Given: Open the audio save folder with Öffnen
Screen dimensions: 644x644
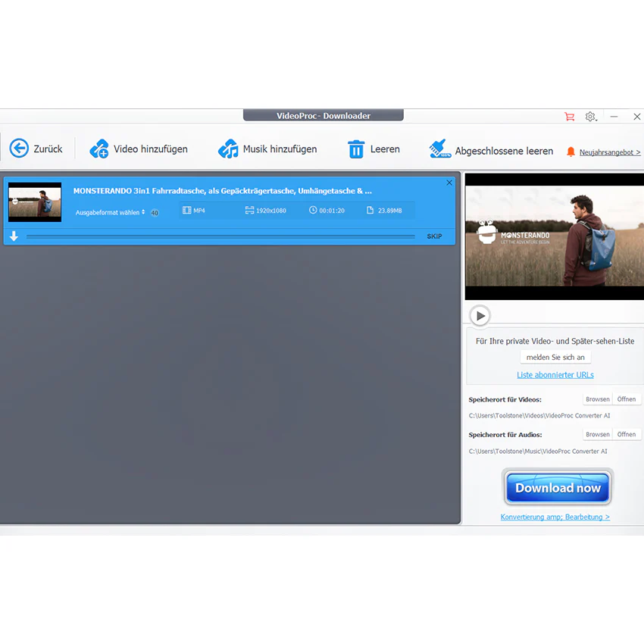Looking at the screenshot, I should (x=627, y=435).
